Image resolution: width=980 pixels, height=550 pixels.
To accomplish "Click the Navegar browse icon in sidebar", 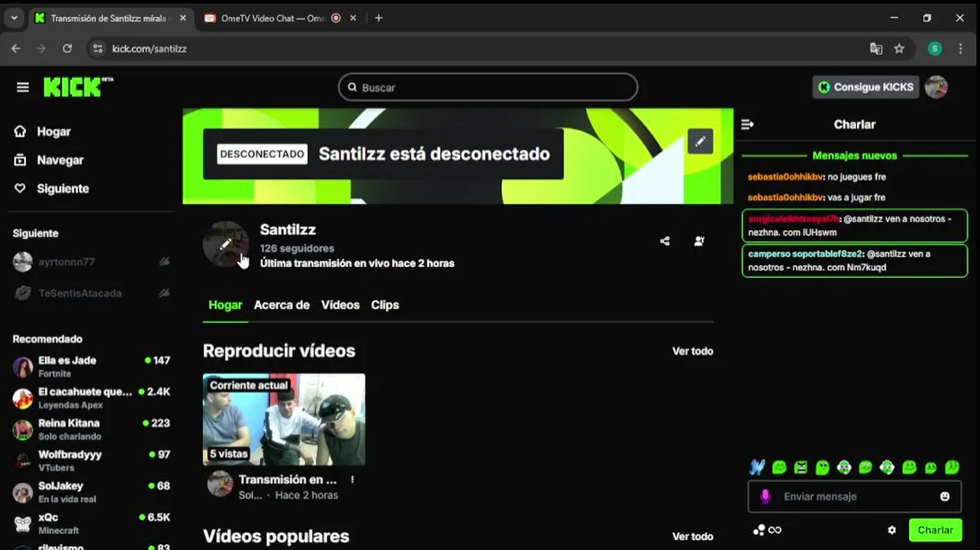I will (21, 160).
